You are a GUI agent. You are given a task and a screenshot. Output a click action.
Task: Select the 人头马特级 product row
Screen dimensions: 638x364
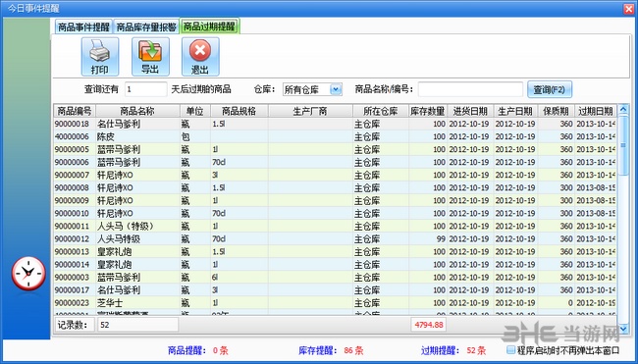point(336,238)
